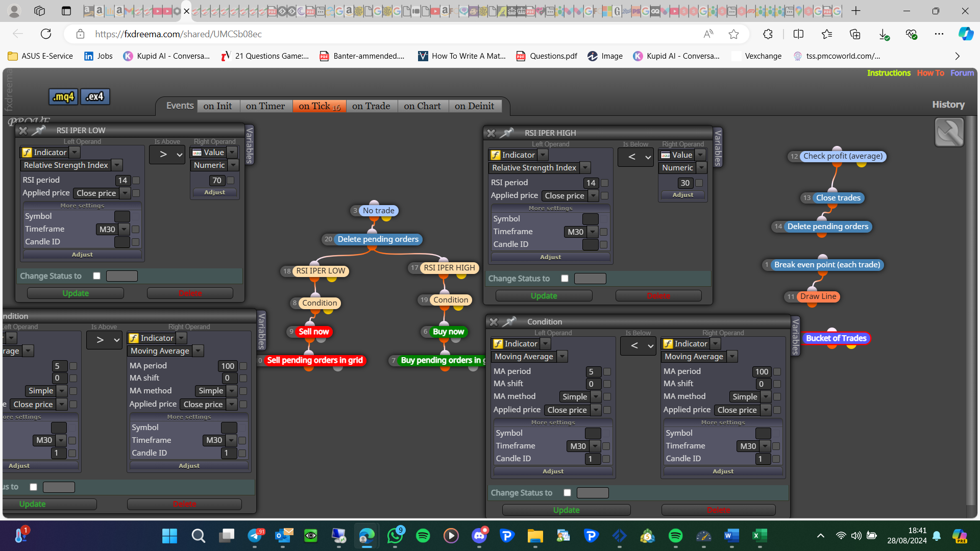Viewport: 980px width, 551px height.
Task: Add this page to favorites star icon
Action: tap(733, 34)
